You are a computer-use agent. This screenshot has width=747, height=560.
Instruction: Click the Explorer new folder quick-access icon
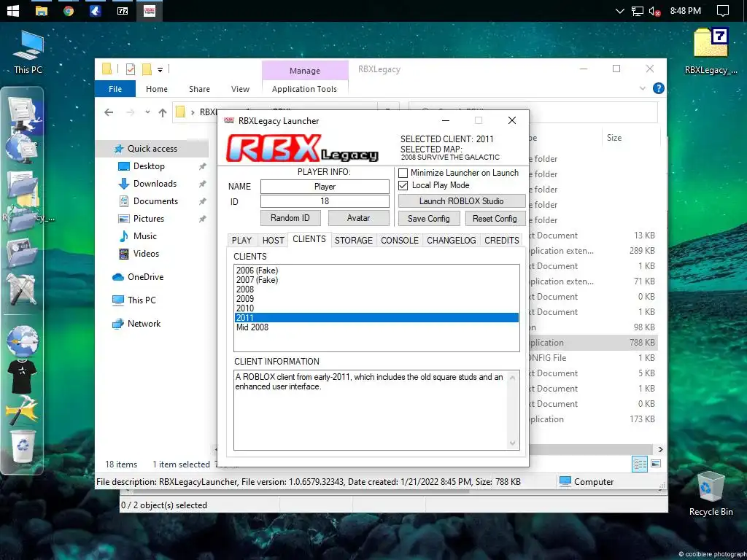[x=147, y=69]
